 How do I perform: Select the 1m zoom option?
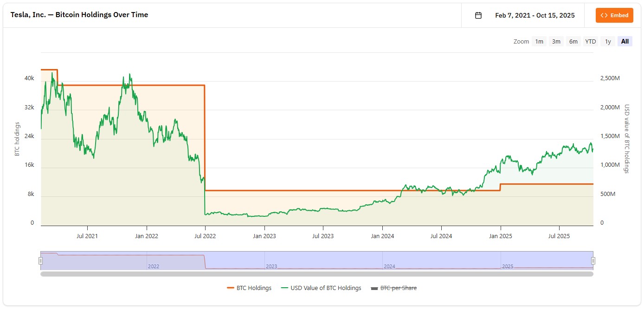pyautogui.click(x=539, y=41)
